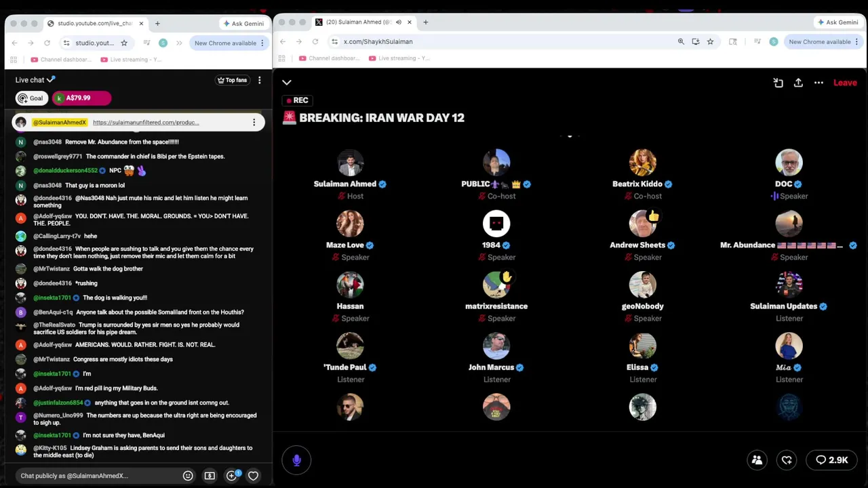Viewport: 868px width, 488px height.
Task: Toggle the Goal chip in live chat
Action: (31, 98)
